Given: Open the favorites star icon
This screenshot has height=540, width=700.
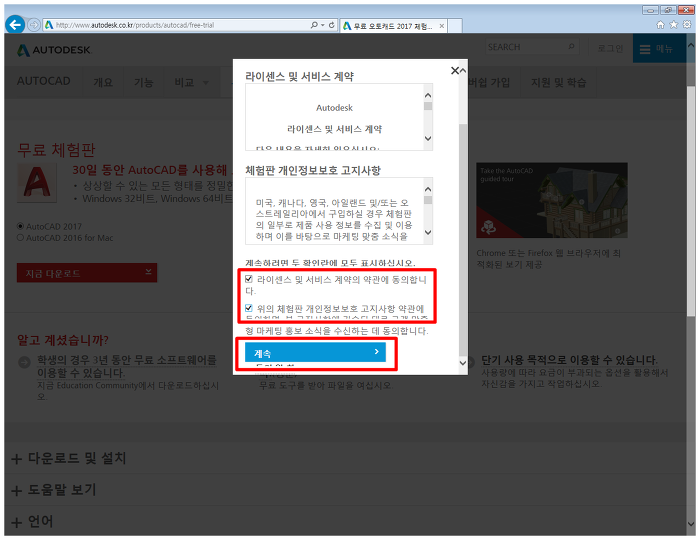Looking at the screenshot, I should tap(674, 25).
